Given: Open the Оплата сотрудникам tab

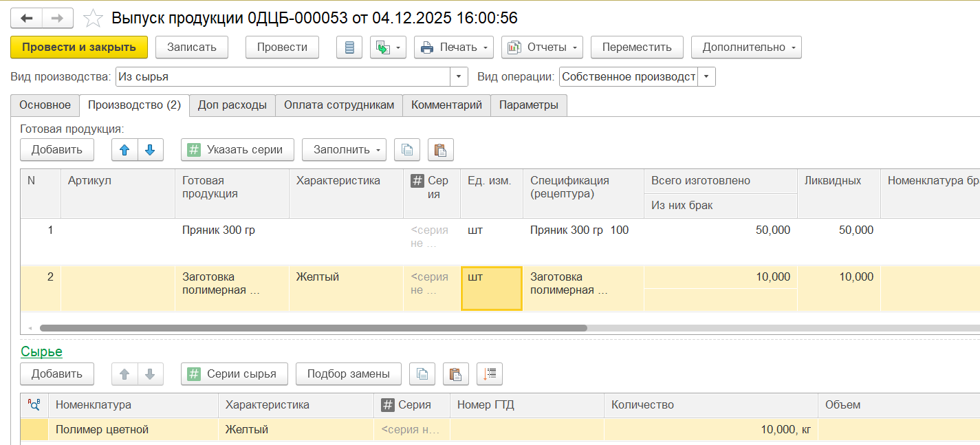Looking at the screenshot, I should (338, 105).
